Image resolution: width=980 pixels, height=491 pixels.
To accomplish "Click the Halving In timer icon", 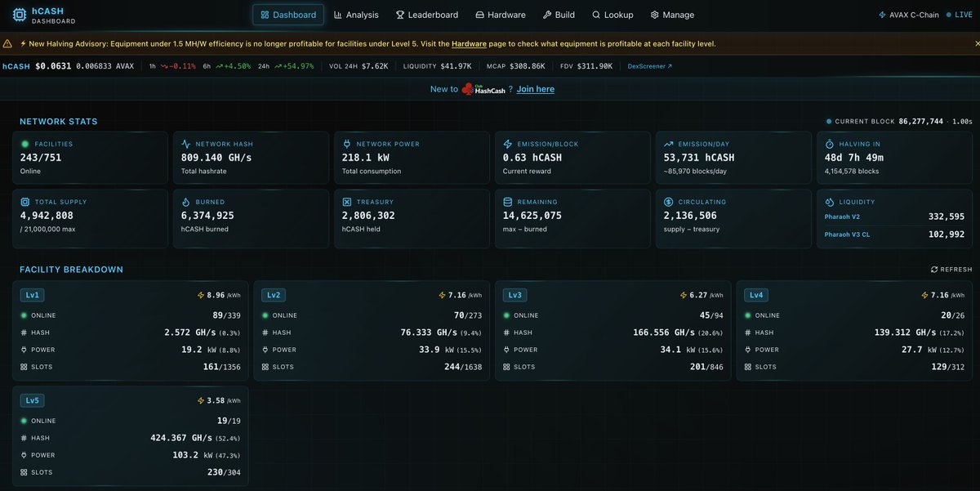I will [830, 144].
